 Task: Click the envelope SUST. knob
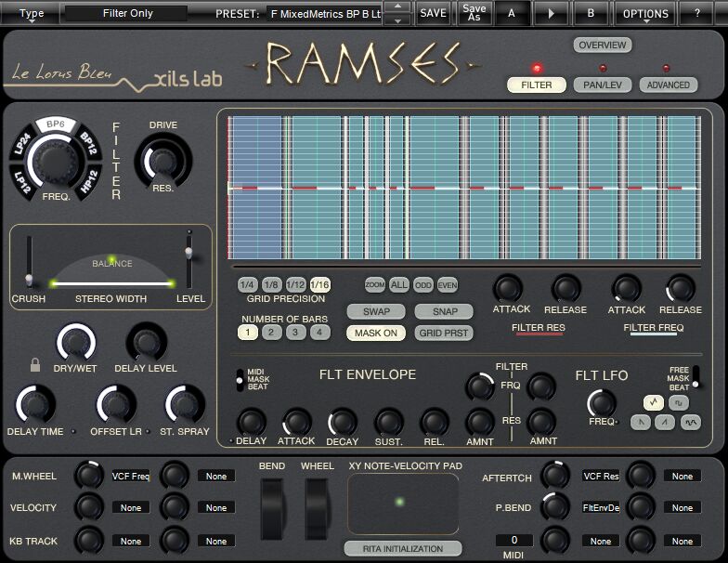388,423
